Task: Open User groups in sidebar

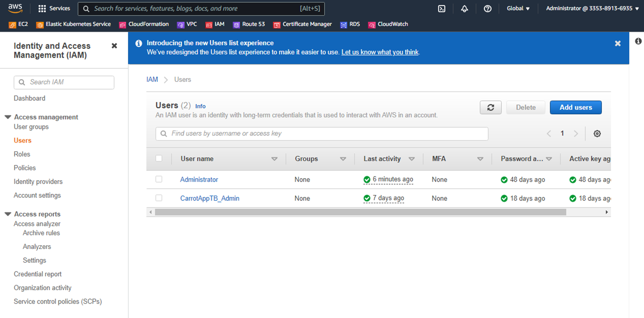Action: [x=31, y=127]
